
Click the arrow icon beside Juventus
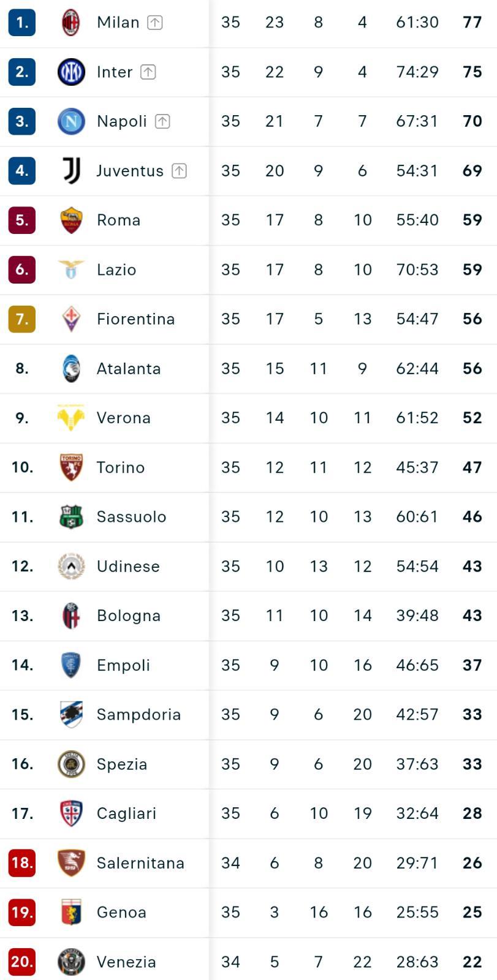179,171
